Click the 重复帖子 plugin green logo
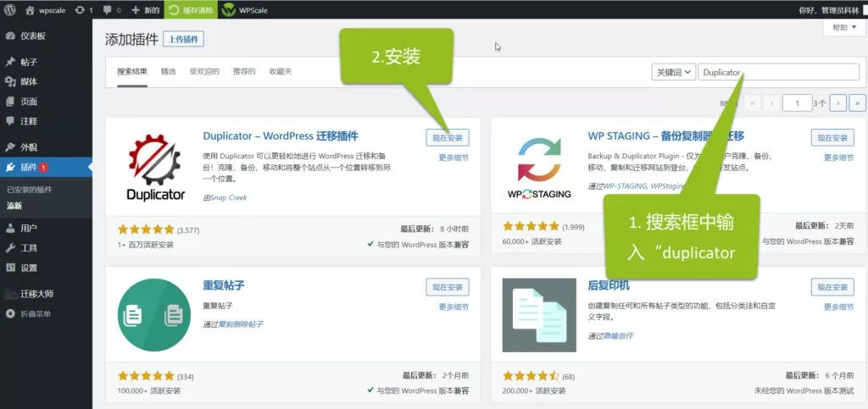The image size is (868, 409). 154,314
